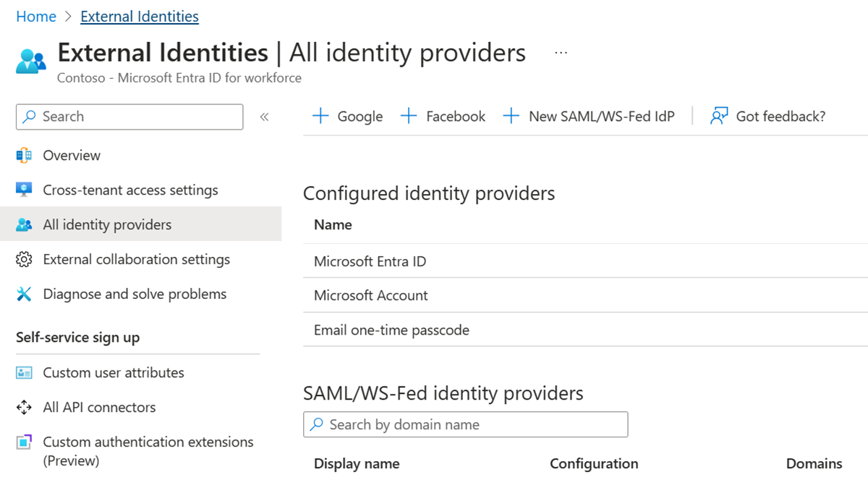This screenshot has height=480, width=868.
Task: Click the All API connectors arrows icon
Action: tap(24, 407)
